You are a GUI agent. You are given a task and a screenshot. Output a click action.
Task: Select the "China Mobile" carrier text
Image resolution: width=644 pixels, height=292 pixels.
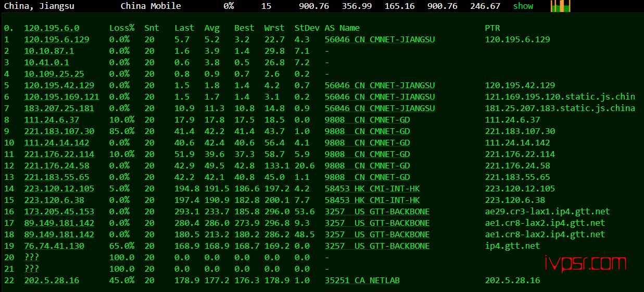151,6
